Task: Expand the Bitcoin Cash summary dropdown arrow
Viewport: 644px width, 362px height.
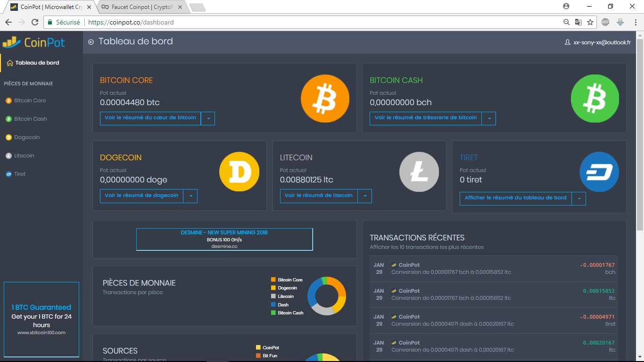Action: click(489, 118)
